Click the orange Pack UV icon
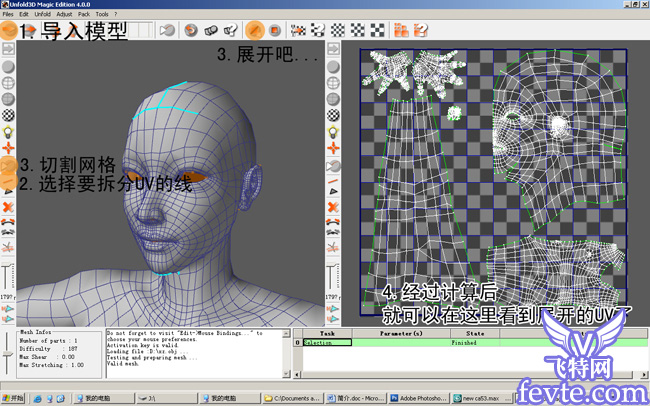Screen dimensions: 650x406 pyautogui.click(x=401, y=30)
